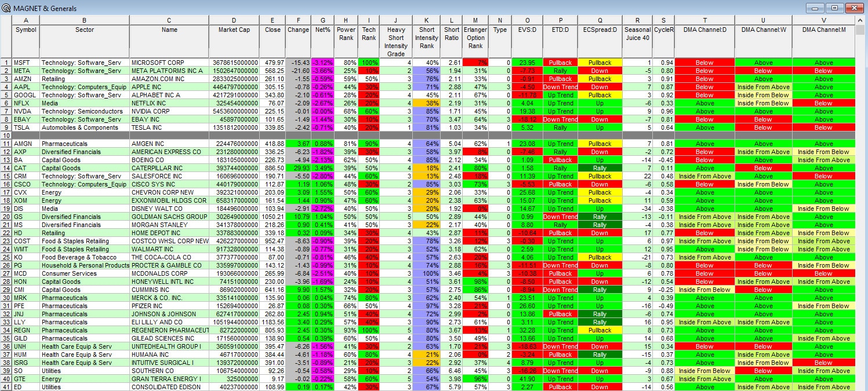
Task: Click the 3.49% net percent cell
Action: [323, 167]
